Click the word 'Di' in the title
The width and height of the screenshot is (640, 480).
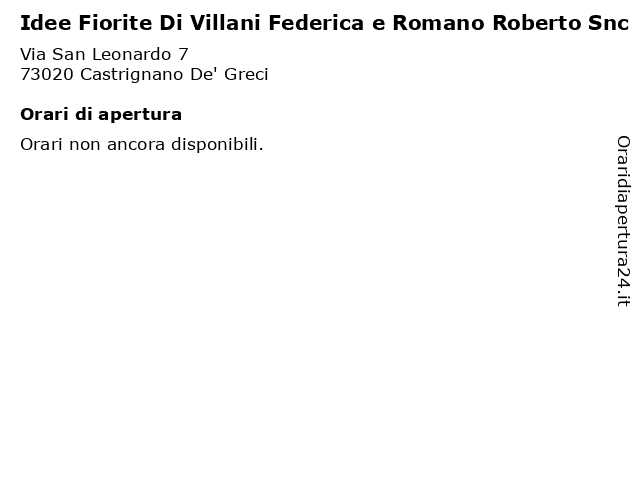coord(171,23)
